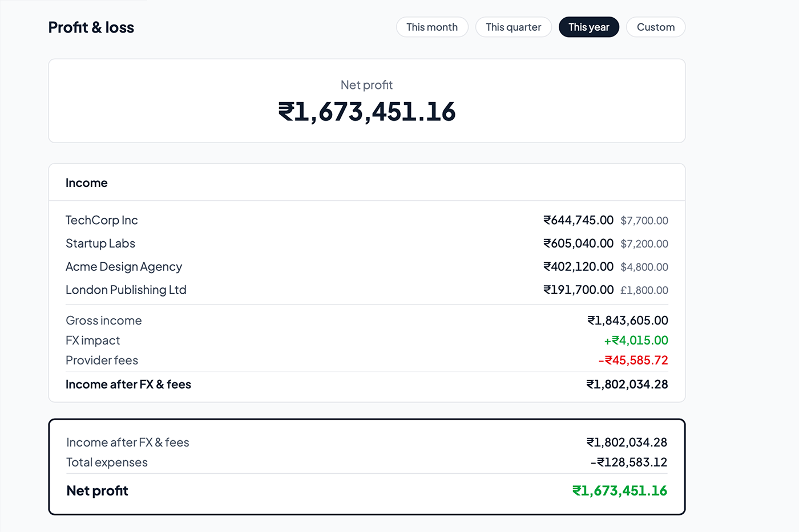Click the £1,800.00 original currency amount
Viewport: 799px width, 532px height.
(x=644, y=290)
